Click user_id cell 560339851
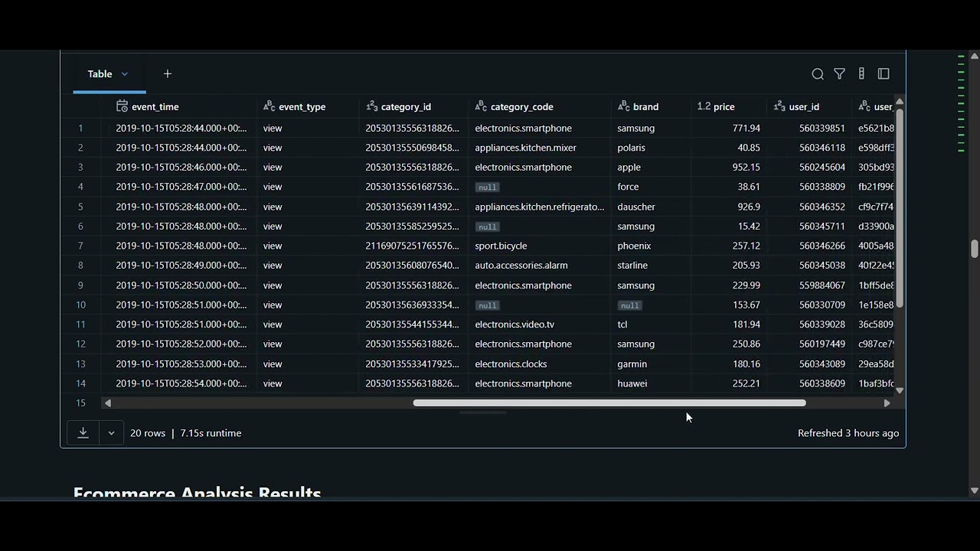 (x=822, y=129)
